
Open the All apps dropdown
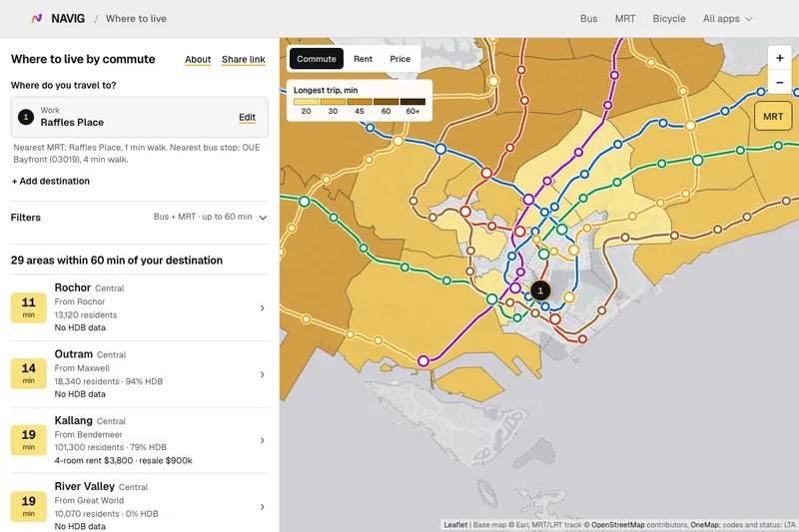tap(727, 19)
